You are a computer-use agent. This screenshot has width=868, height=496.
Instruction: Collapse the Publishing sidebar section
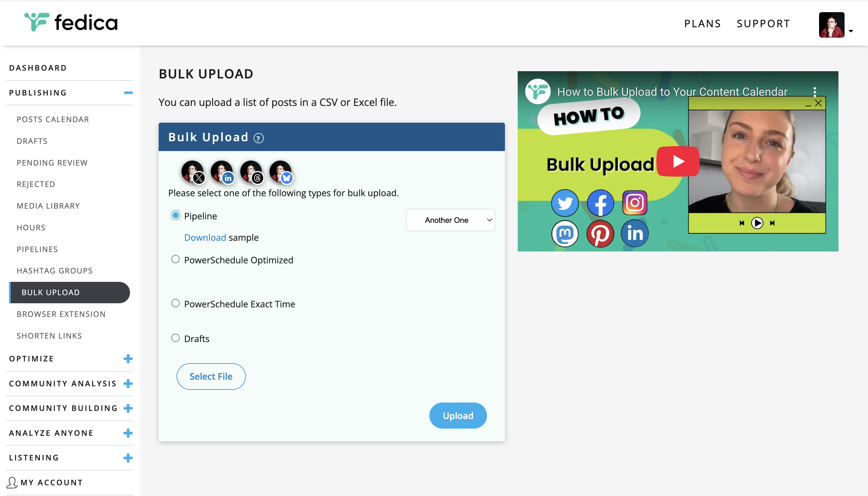click(x=128, y=93)
